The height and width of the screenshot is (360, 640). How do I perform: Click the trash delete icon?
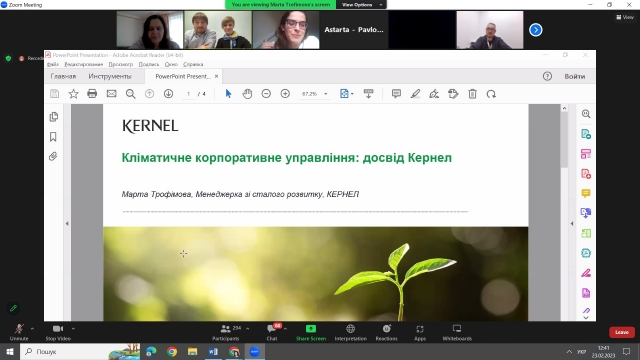click(472, 94)
